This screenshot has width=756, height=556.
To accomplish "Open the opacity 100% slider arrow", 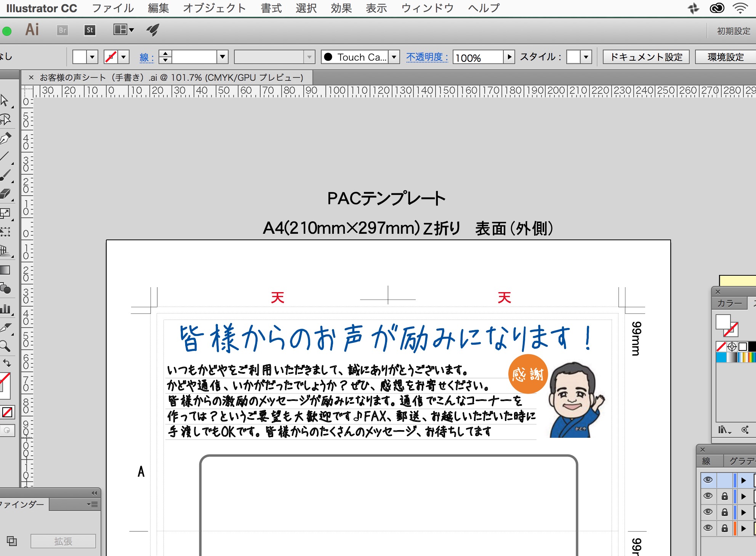I will (x=509, y=57).
